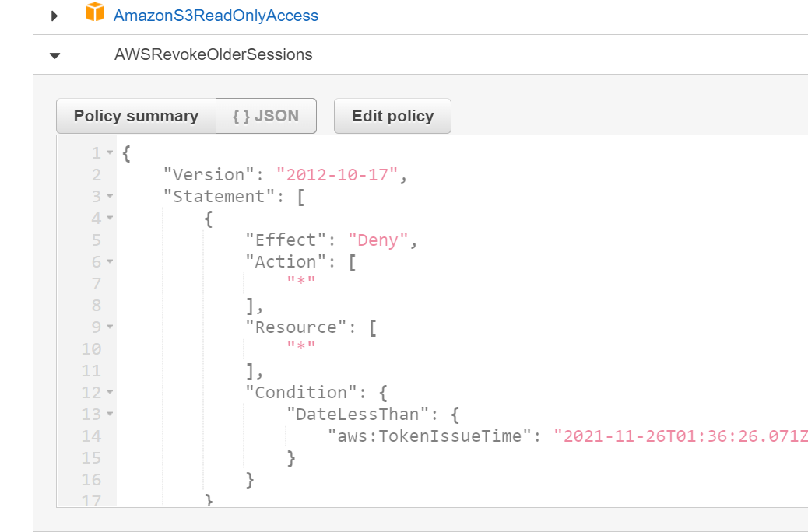
Task: Click the Edit policy button
Action: point(392,116)
